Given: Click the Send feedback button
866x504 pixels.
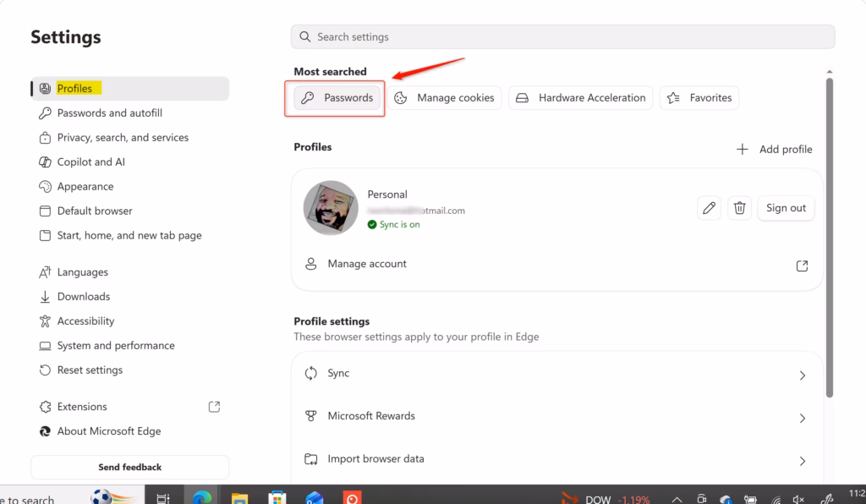Looking at the screenshot, I should tap(129, 467).
